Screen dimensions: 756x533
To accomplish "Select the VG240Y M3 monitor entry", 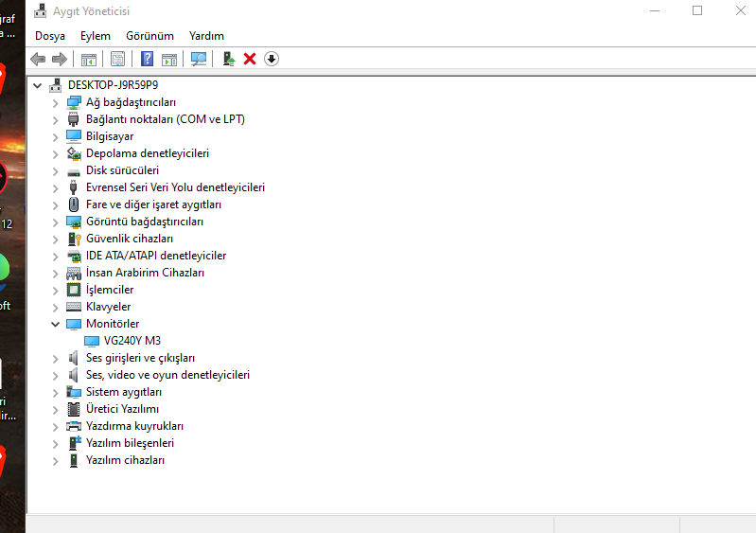I will 132,341.
